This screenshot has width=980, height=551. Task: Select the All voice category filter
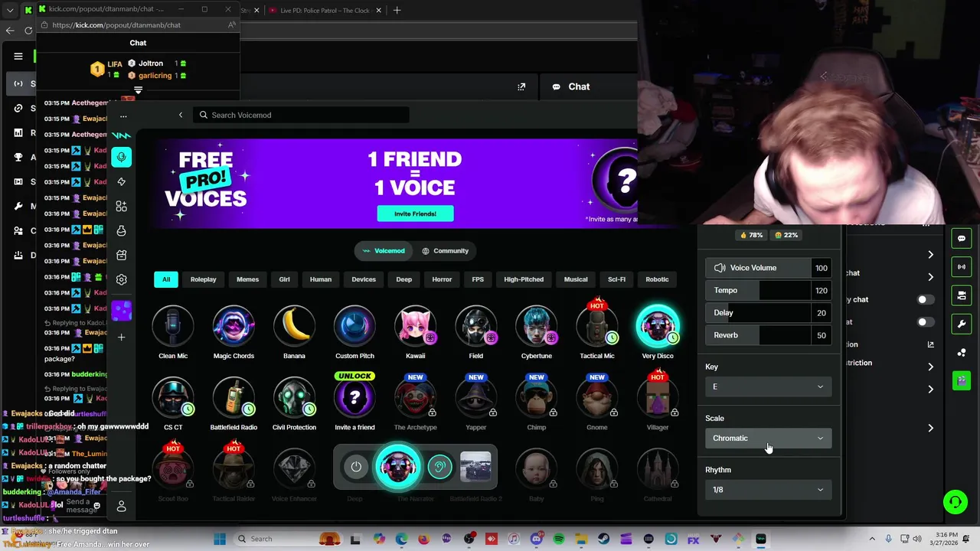[166, 279]
